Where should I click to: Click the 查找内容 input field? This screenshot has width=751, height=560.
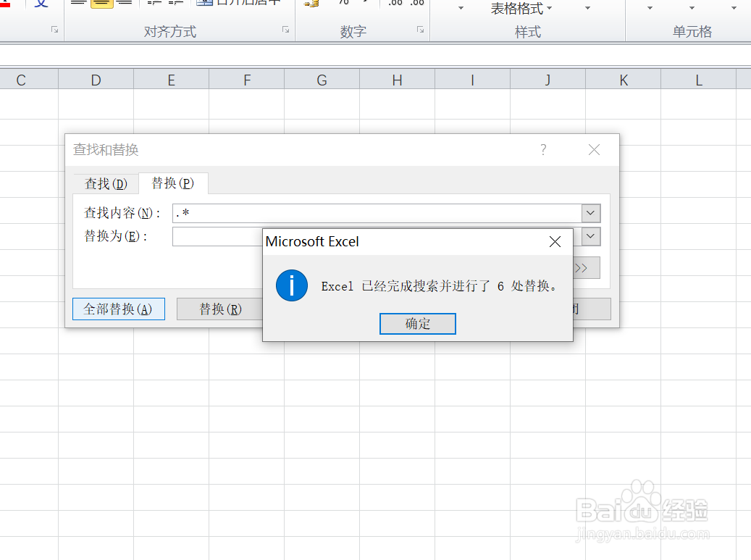tap(377, 213)
